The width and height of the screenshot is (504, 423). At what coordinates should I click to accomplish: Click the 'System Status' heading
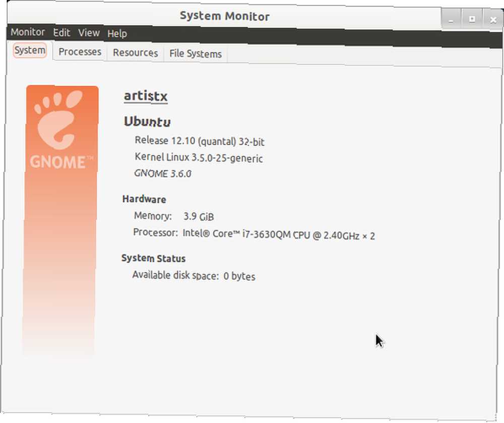coord(153,258)
